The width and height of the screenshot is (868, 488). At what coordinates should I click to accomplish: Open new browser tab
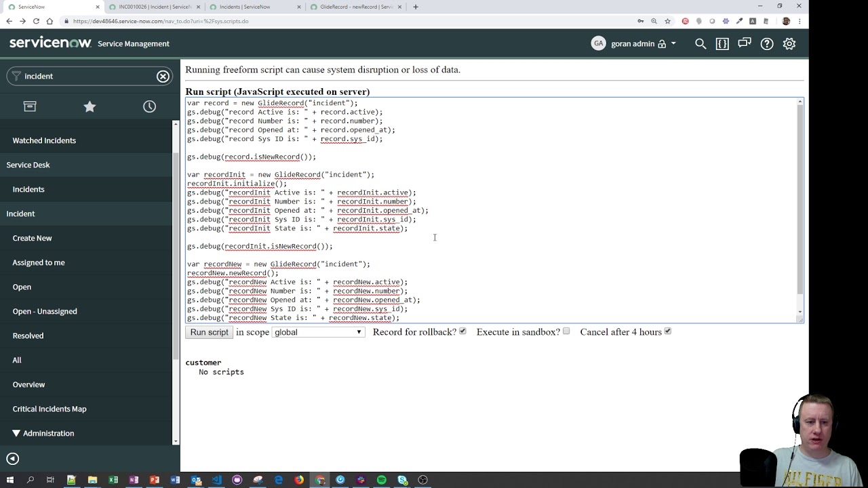(416, 7)
